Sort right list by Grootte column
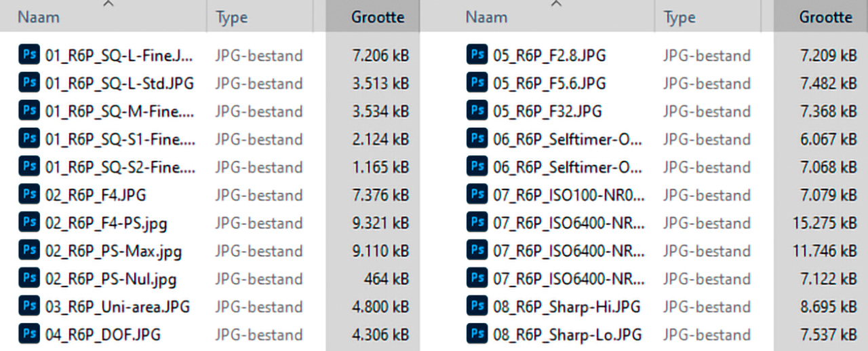The image size is (868, 351). click(x=825, y=18)
